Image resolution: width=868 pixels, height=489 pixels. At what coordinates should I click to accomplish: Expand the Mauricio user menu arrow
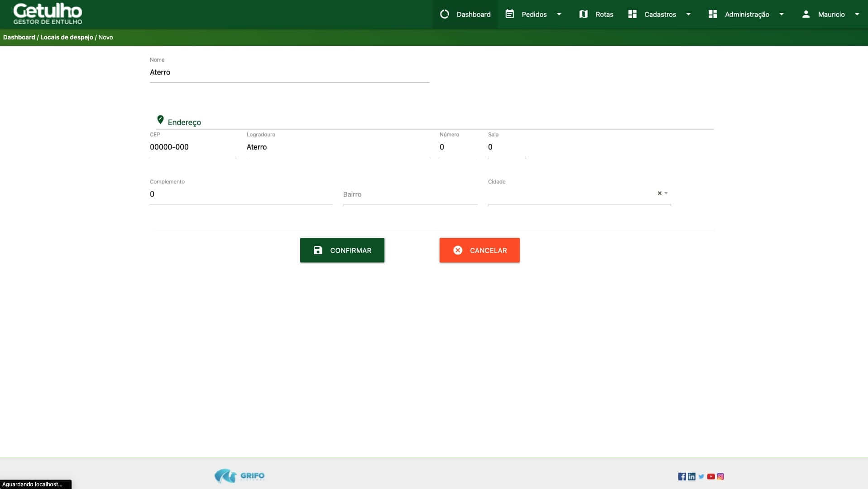click(857, 14)
